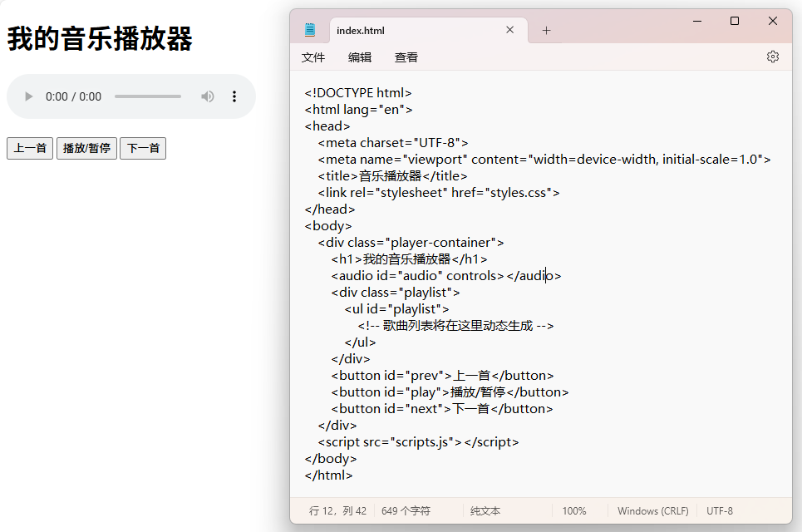
Task: Click the meta charset="UTF-8" line
Action: pyautogui.click(x=393, y=143)
